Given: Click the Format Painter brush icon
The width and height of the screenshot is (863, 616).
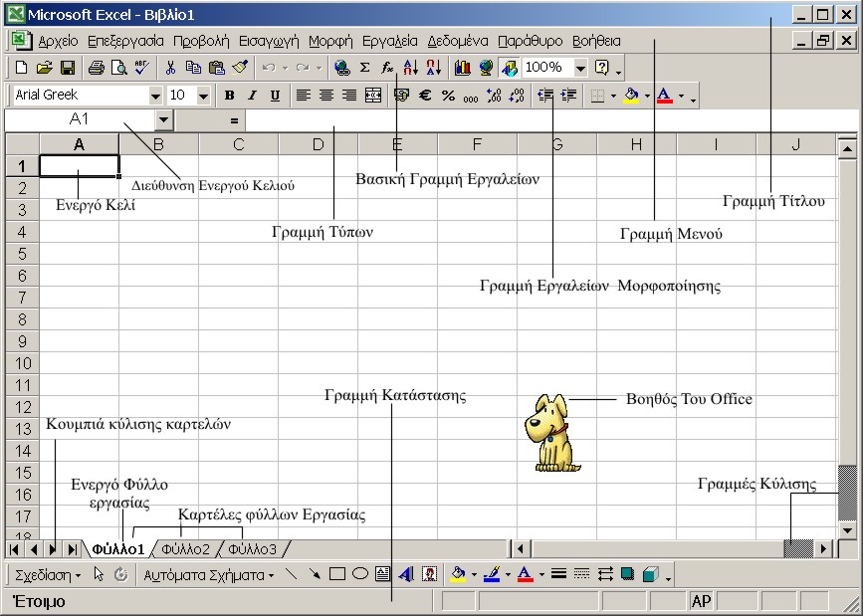Looking at the screenshot, I should pyautogui.click(x=240, y=68).
